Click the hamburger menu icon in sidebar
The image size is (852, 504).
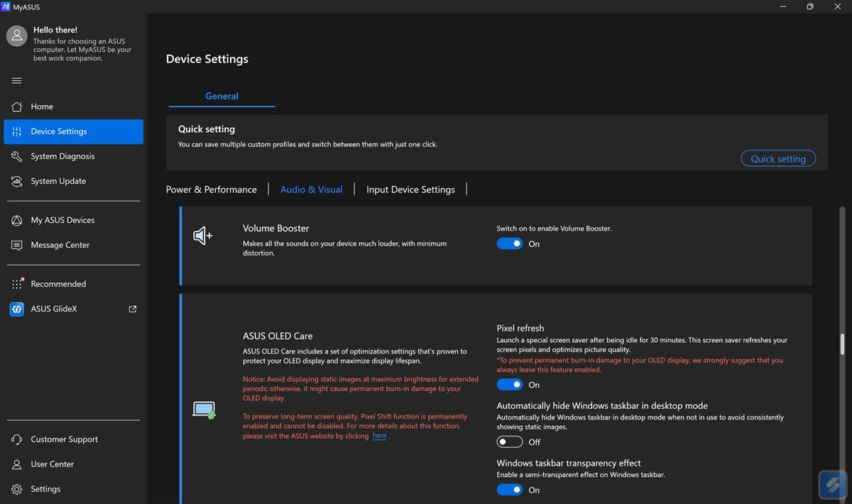(16, 80)
